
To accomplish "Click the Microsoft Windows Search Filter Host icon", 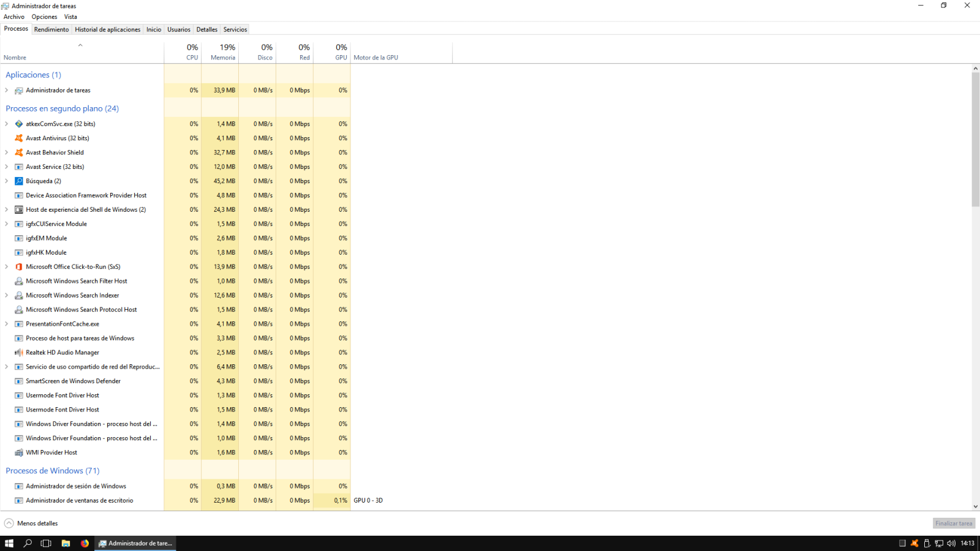I will point(19,281).
